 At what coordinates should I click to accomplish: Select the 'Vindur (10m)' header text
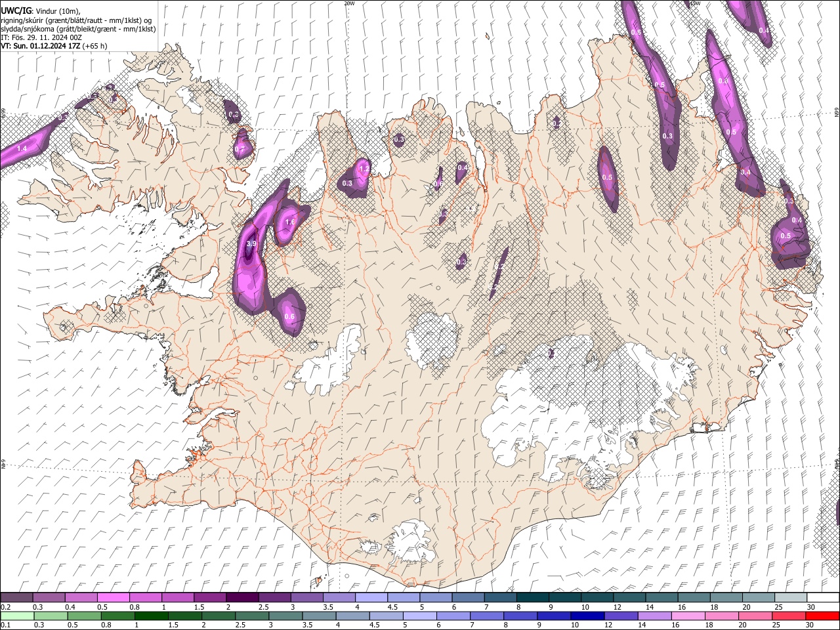point(57,11)
